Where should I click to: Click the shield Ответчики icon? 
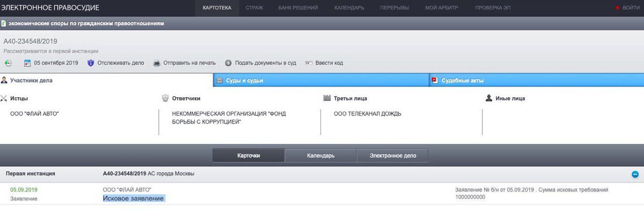pos(165,98)
